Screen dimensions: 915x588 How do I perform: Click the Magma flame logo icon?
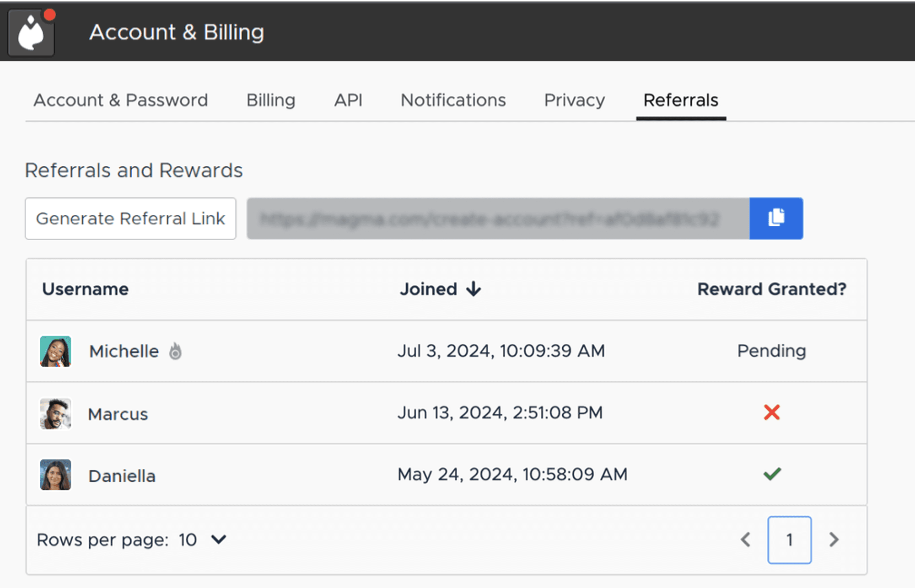point(31,32)
